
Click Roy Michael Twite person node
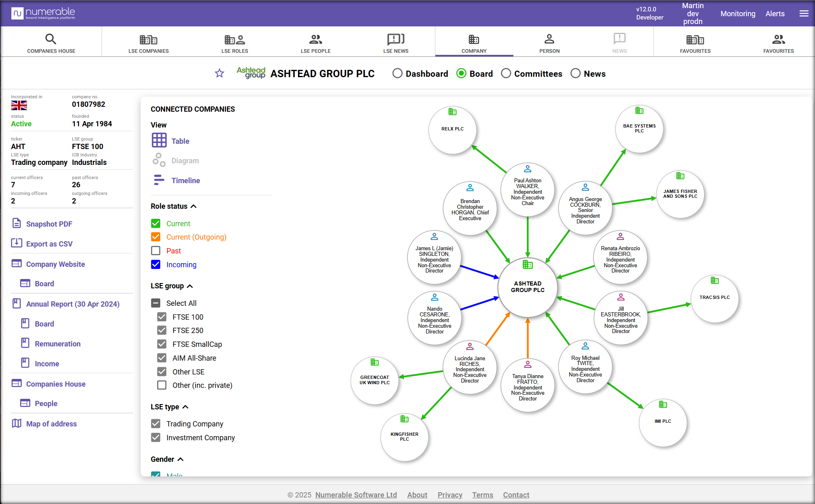[x=585, y=367]
